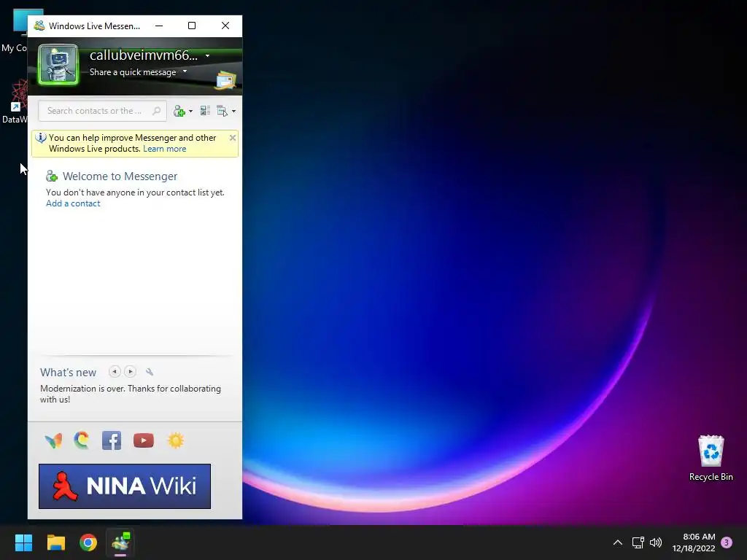Open the notification badge showing 3
This screenshot has width=747, height=560.
point(727,542)
